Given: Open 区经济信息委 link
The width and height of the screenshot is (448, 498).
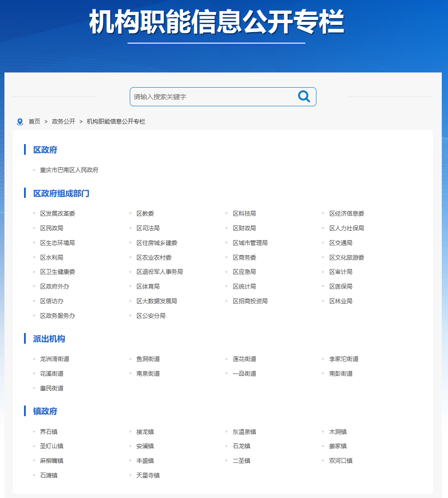Looking at the screenshot, I should coord(346,213).
